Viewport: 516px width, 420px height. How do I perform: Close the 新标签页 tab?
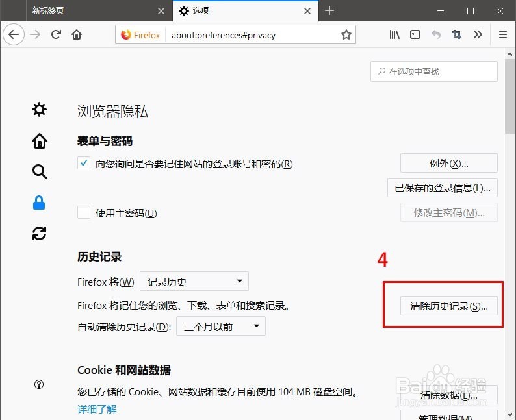(161, 11)
